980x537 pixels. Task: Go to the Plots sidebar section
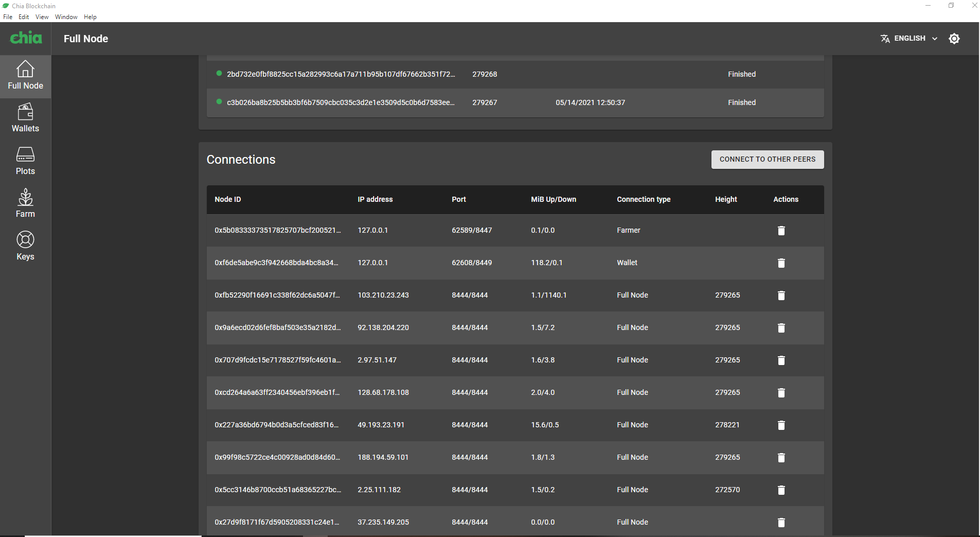click(x=25, y=162)
